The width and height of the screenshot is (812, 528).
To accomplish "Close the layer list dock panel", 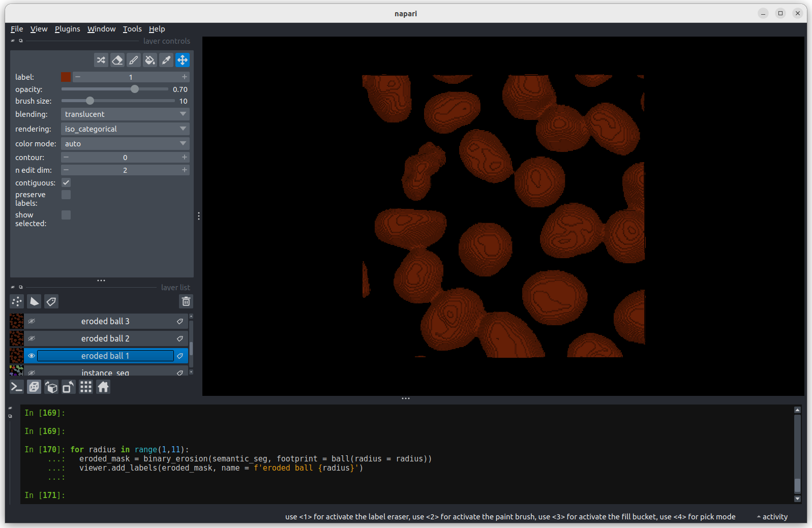I will (x=13, y=287).
